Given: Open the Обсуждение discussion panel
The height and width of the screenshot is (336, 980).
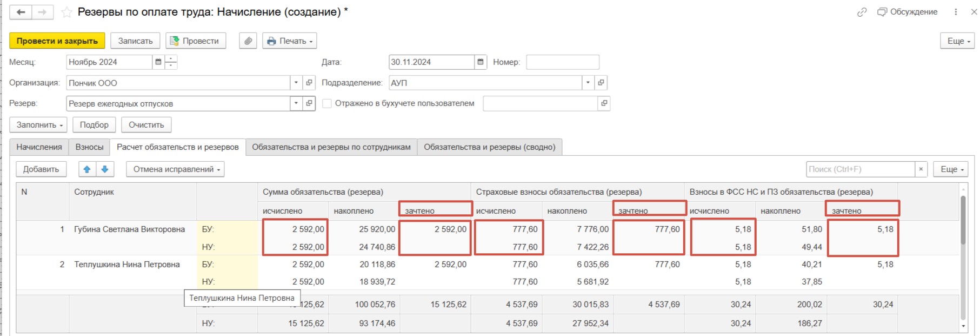Looking at the screenshot, I should 907,12.
